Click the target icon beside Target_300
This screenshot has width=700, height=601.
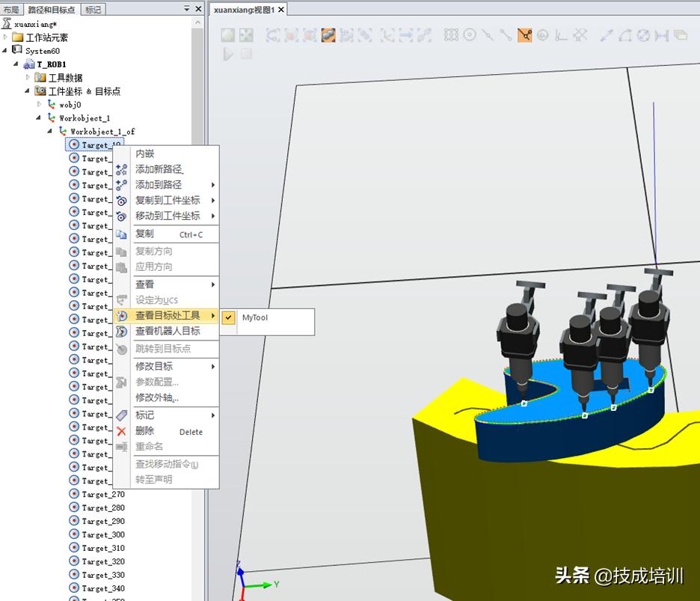74,534
